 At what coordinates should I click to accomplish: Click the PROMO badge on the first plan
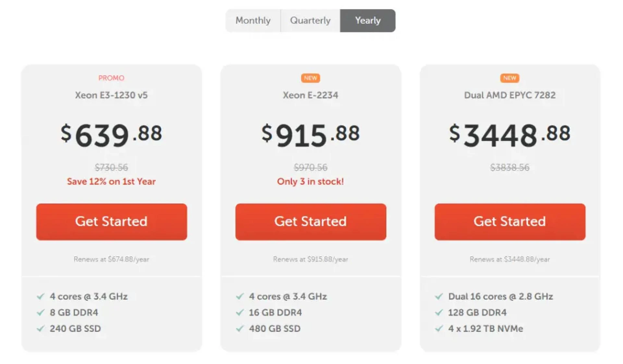111,78
